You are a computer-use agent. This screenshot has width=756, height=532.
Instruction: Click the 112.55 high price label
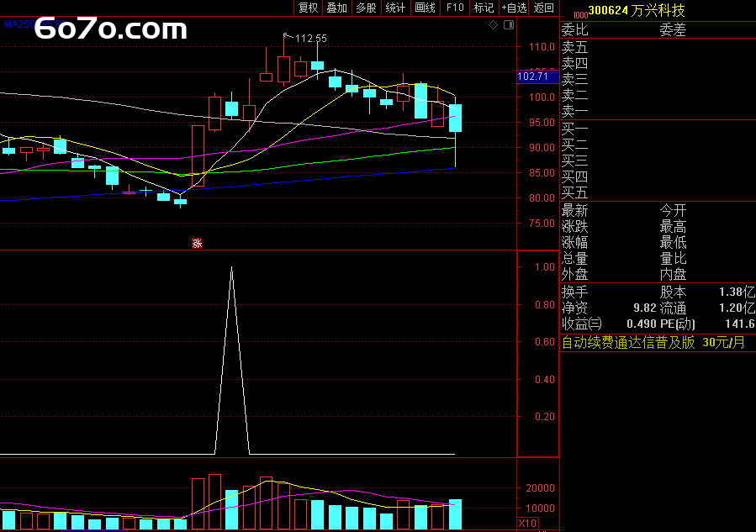pyautogui.click(x=310, y=38)
